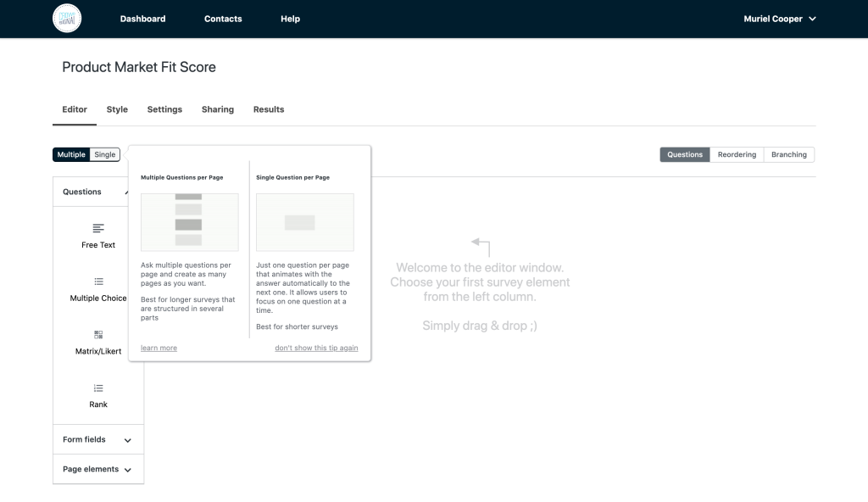Switch to Multiple questions mode
868x502 pixels.
point(71,154)
